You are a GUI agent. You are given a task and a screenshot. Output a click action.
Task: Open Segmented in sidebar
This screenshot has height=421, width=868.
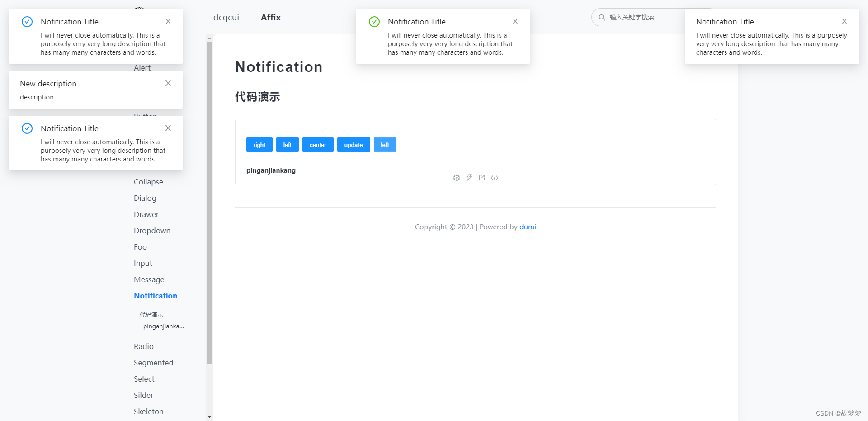coord(154,363)
